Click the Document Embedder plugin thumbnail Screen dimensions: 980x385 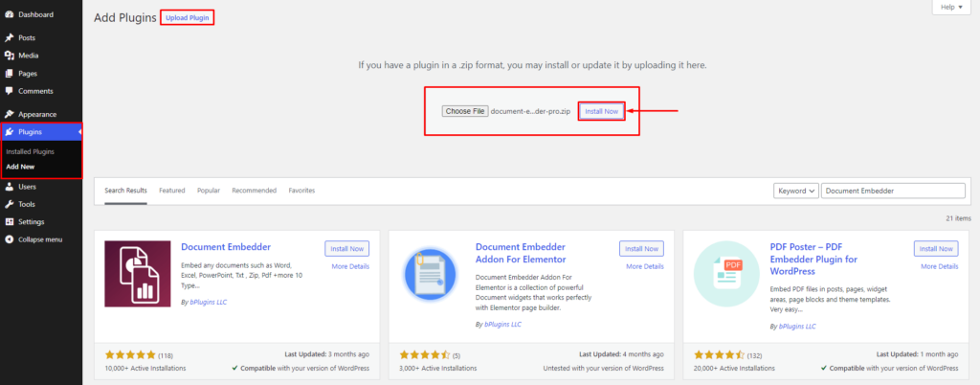click(138, 274)
